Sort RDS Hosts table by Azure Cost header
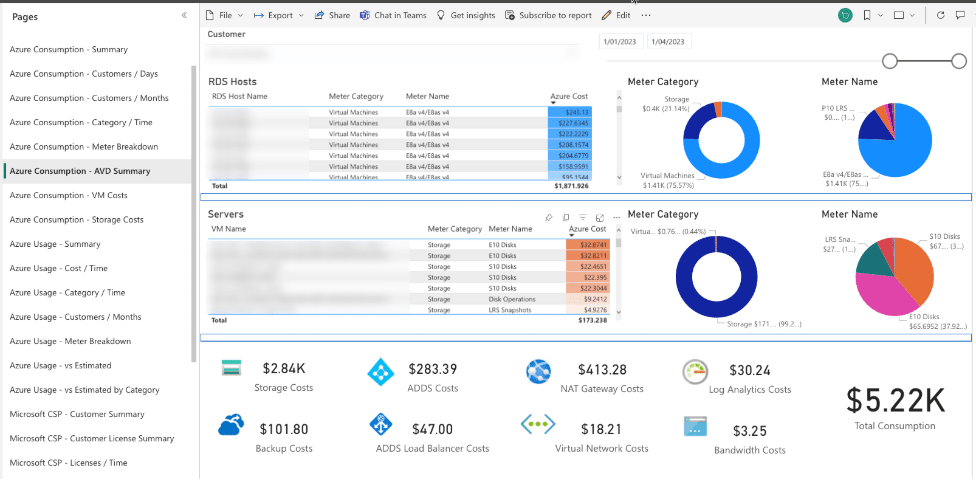Image resolution: width=976 pixels, height=480 pixels. [569, 96]
